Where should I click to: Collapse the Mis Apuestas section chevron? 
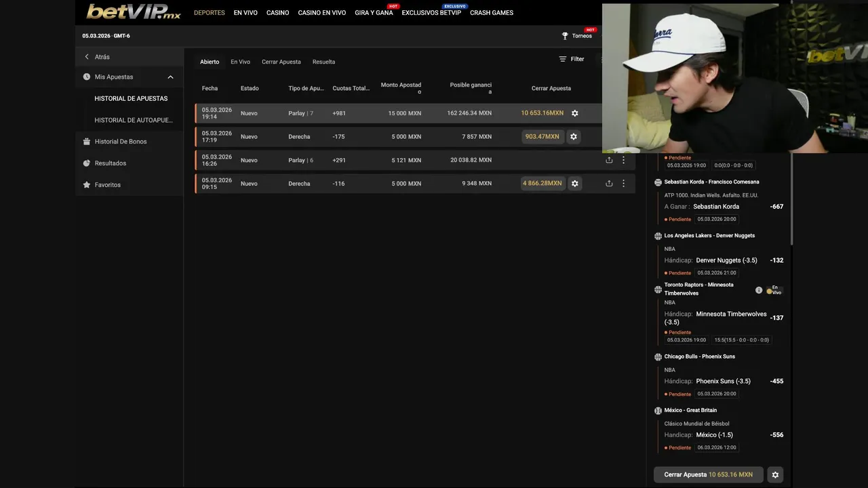point(170,77)
